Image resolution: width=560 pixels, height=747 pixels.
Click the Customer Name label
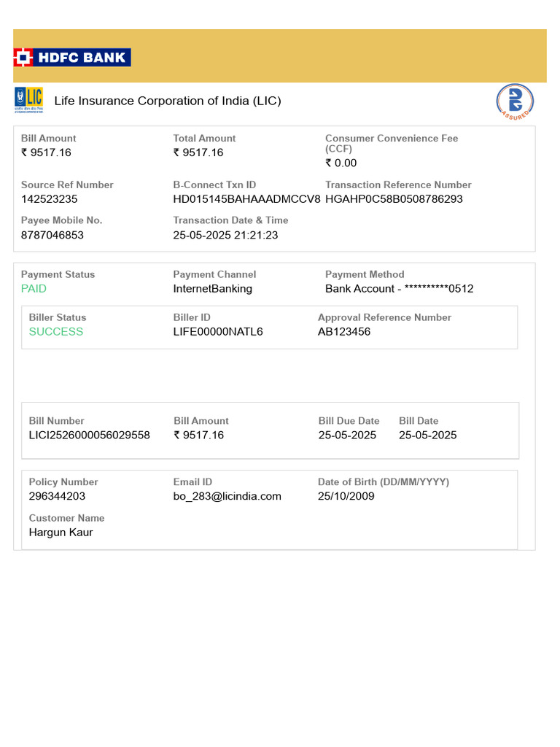tap(66, 518)
